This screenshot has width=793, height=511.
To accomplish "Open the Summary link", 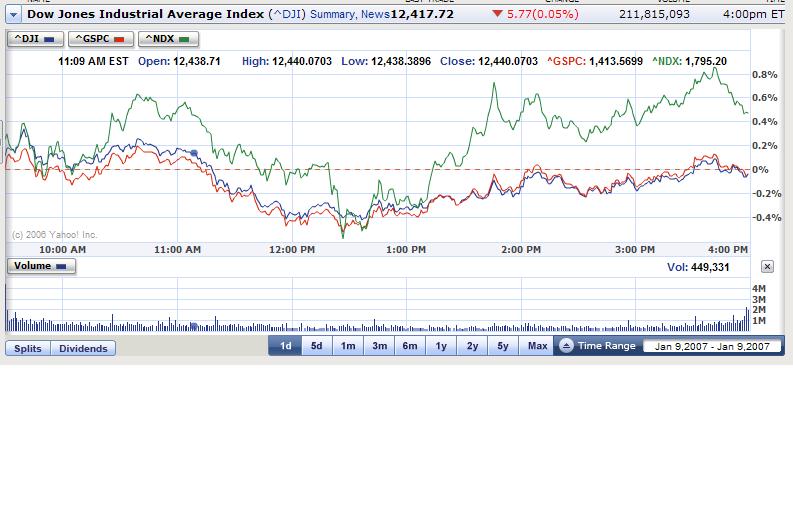I will tap(332, 14).
